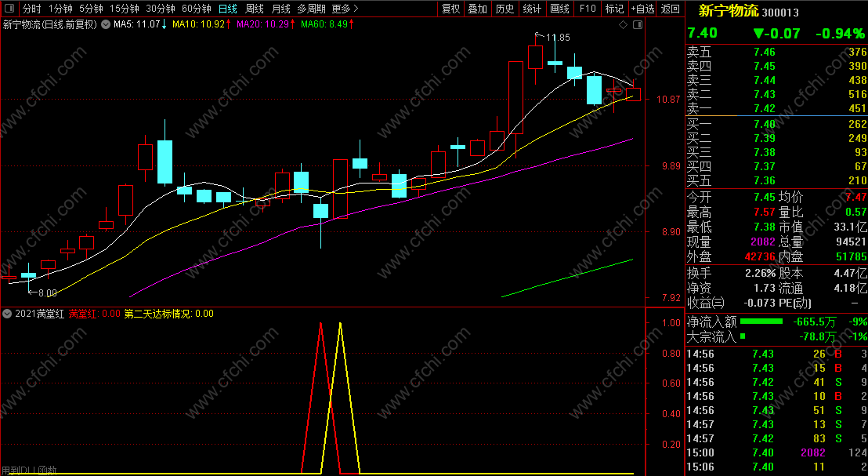
Task: Open the 统计 statistics tool
Action: tap(532, 9)
